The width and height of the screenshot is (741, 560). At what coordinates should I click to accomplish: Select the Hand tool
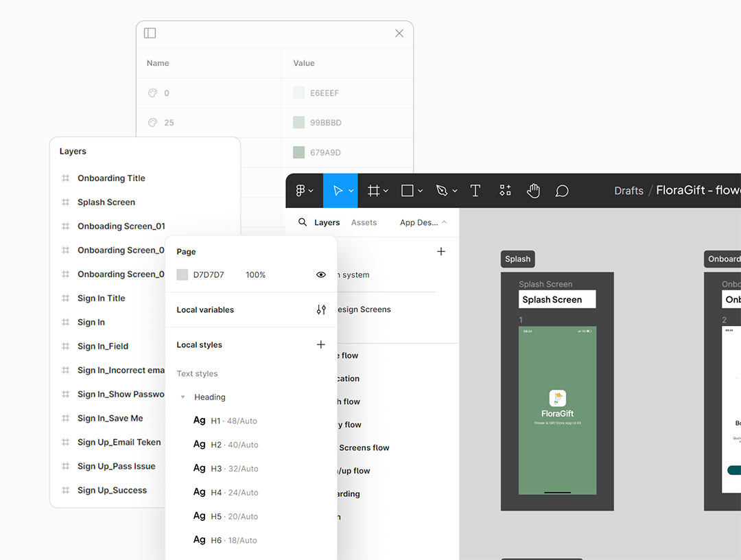point(534,191)
